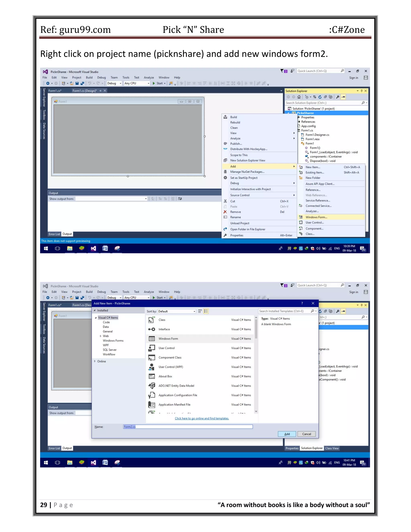The image size is (411, 532).
Task: Switch template list to small icons view in dialog
Action: coord(206,311)
